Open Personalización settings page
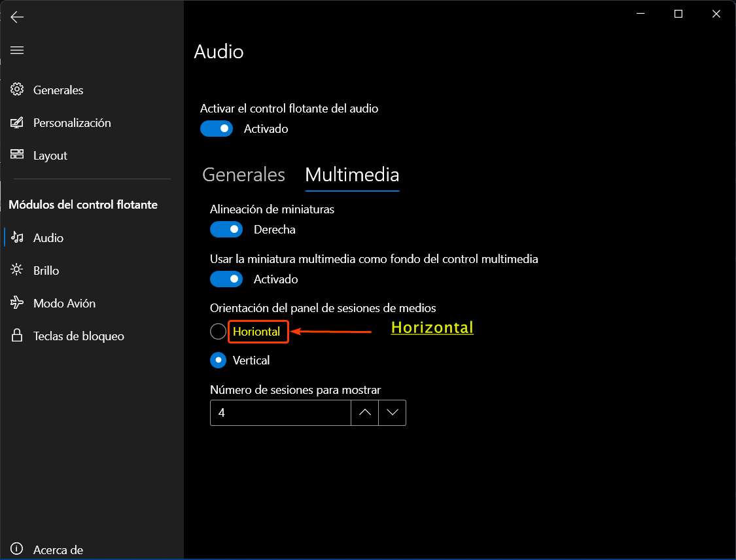This screenshot has width=736, height=560. tap(92, 123)
